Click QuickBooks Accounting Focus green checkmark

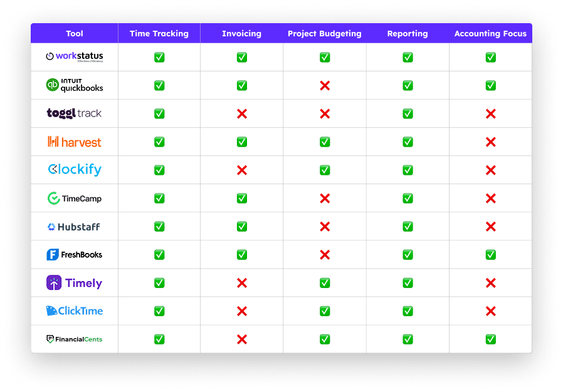(x=490, y=85)
